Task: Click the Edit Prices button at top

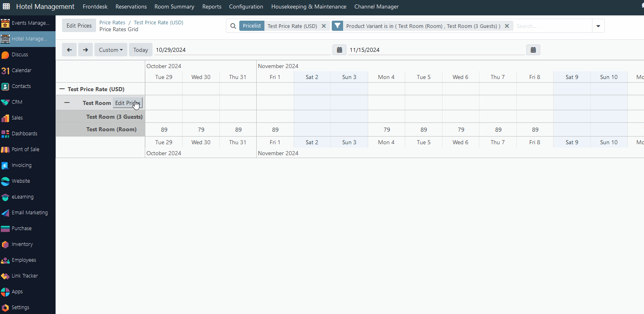Action: point(79,26)
